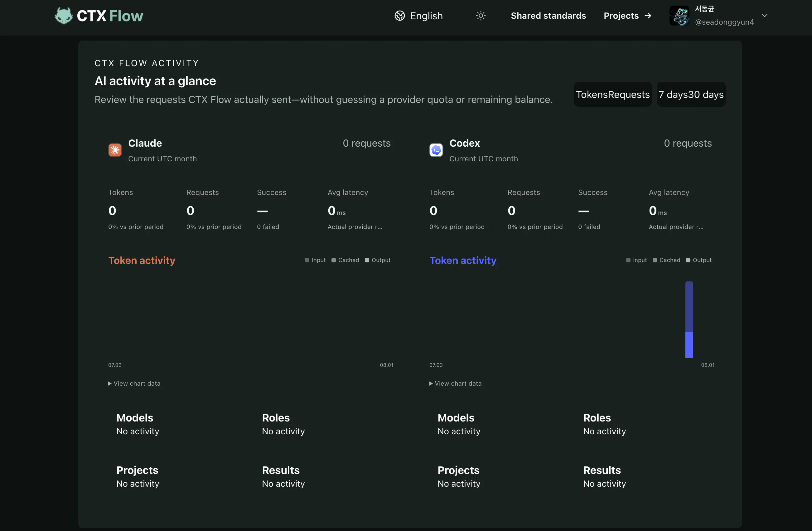
Task: Open Shared standards page
Action: pos(548,16)
